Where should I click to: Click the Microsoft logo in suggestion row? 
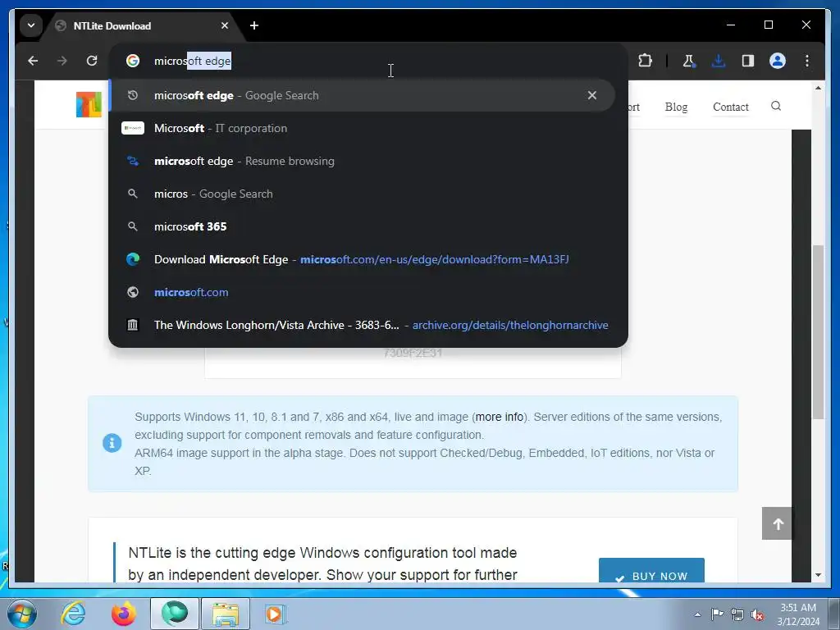[x=133, y=128]
